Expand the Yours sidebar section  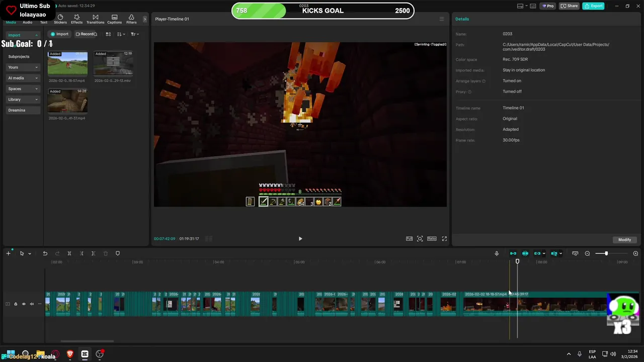(x=23, y=67)
